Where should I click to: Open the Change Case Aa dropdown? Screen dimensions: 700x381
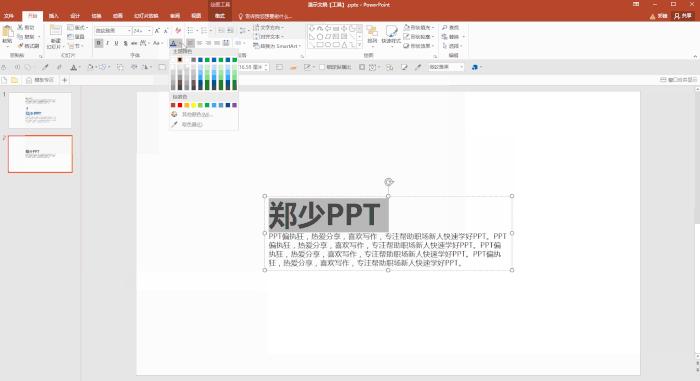coord(157,43)
